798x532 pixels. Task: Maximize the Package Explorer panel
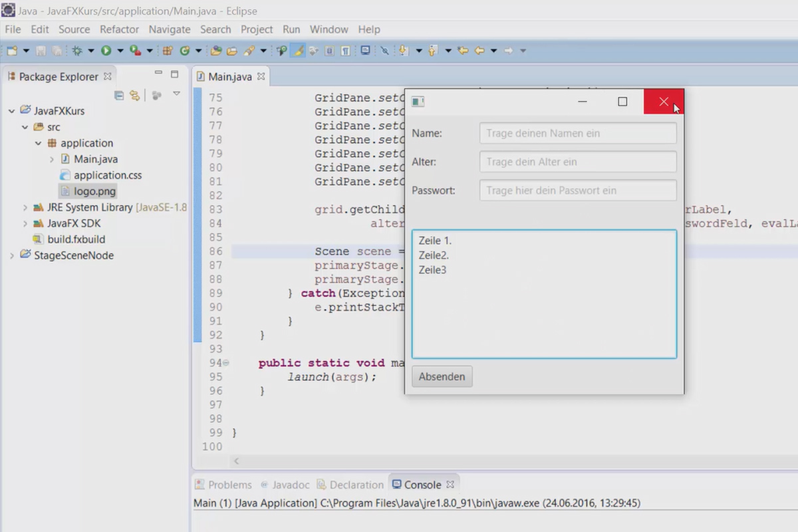(175, 74)
